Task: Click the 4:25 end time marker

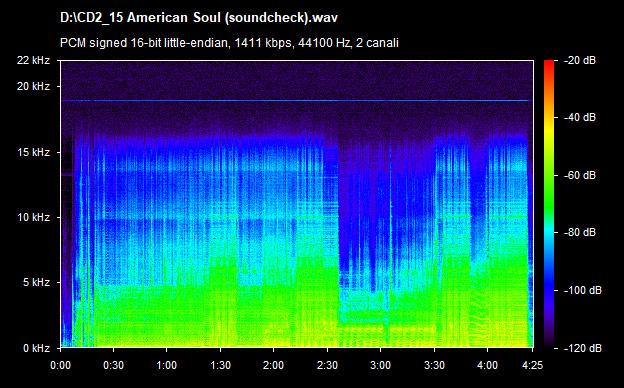Action: pyautogui.click(x=532, y=365)
